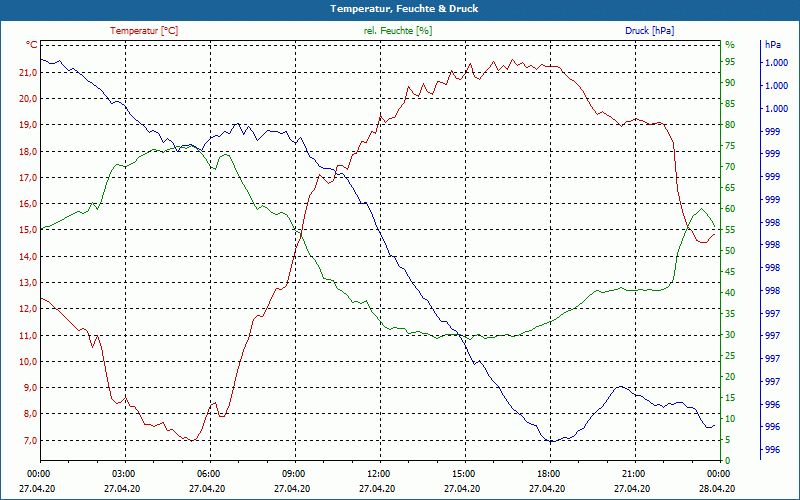Click the '85' humidity axis value
The image size is (800, 500).
pyautogui.click(x=730, y=104)
